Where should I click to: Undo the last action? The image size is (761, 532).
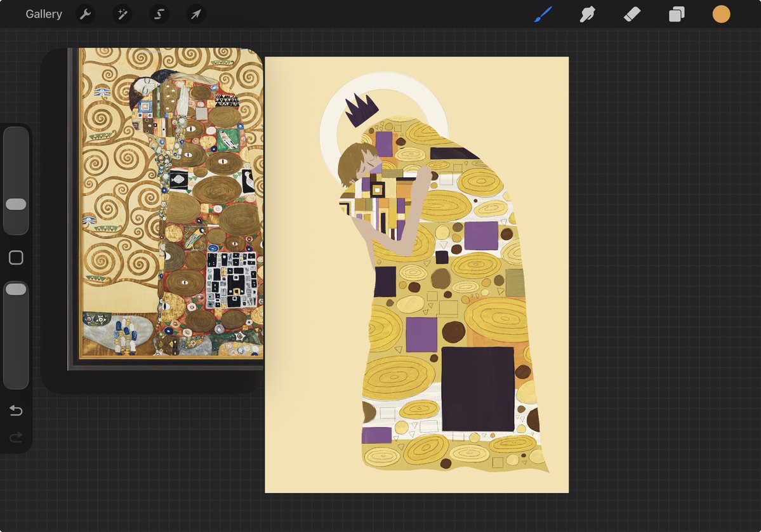click(x=16, y=411)
